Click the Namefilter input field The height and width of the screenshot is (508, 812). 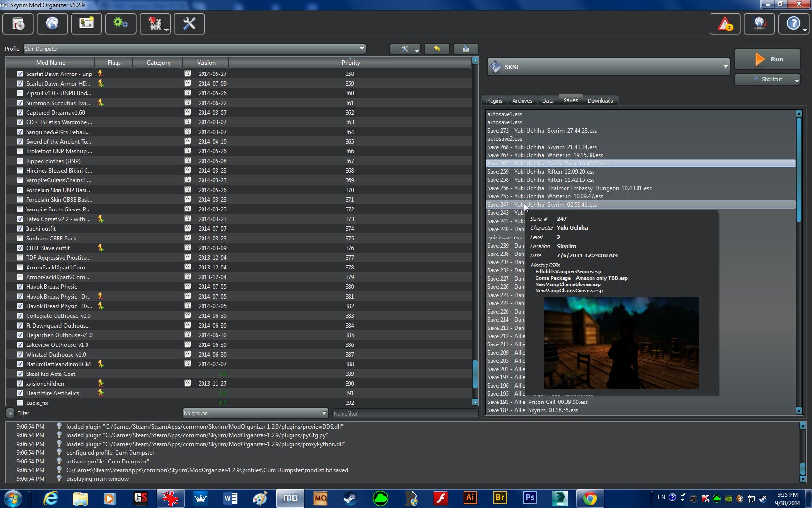point(404,414)
